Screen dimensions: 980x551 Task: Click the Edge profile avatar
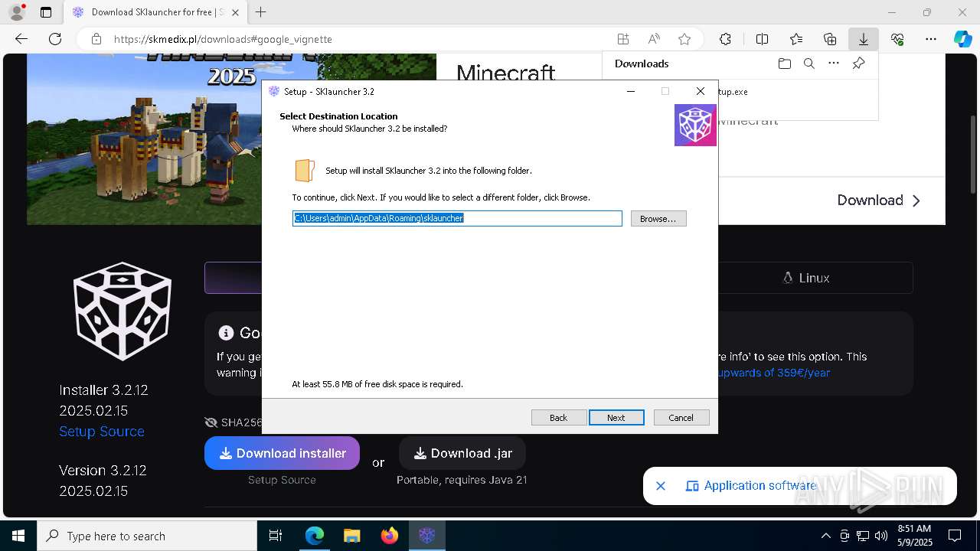(x=17, y=12)
